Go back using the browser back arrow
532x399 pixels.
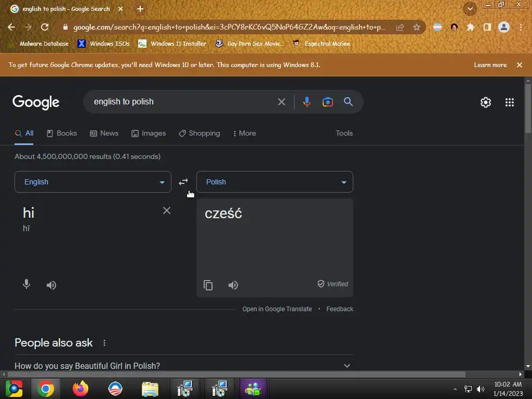(11, 27)
